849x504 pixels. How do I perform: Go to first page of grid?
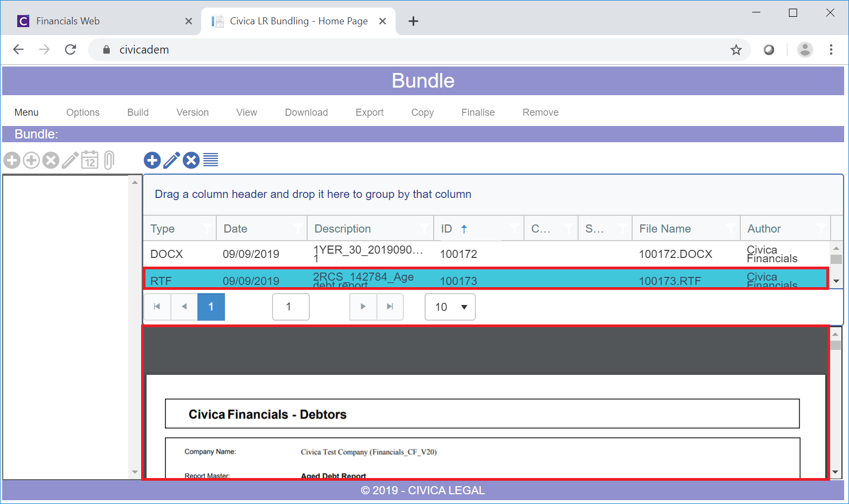(x=157, y=307)
